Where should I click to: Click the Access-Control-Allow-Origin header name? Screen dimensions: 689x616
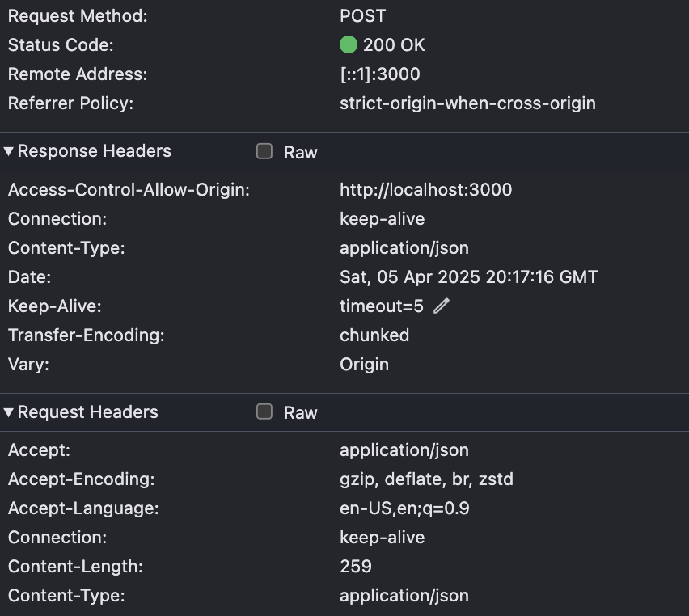pos(129,190)
